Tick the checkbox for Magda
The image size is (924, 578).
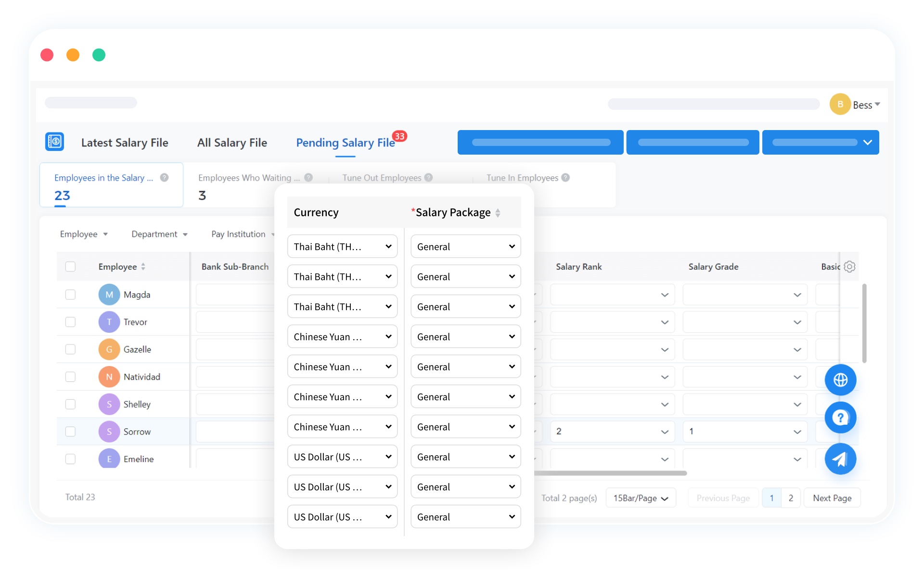pos(70,294)
